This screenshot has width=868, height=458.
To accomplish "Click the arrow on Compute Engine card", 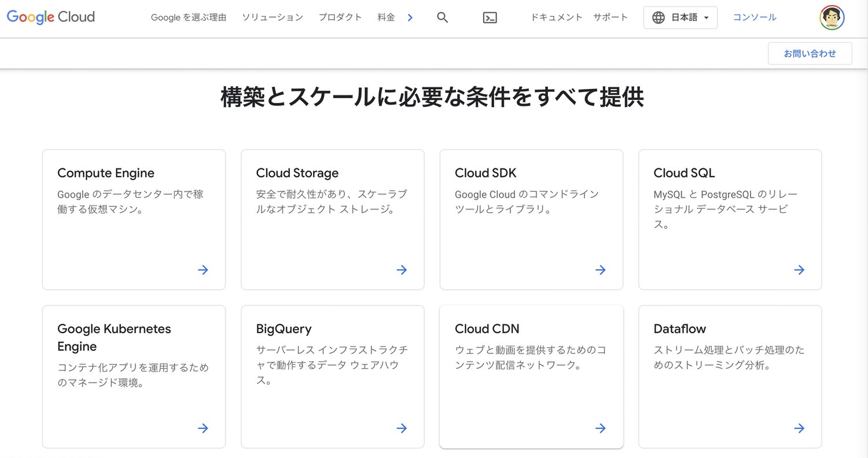I will (203, 269).
